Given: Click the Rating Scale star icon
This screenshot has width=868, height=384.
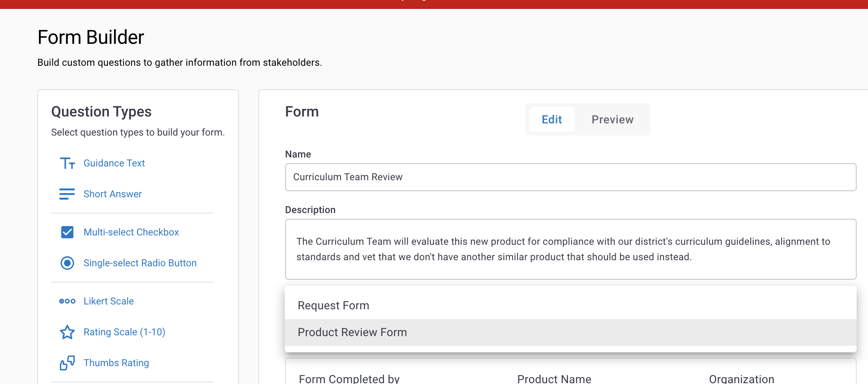Looking at the screenshot, I should tap(67, 332).
